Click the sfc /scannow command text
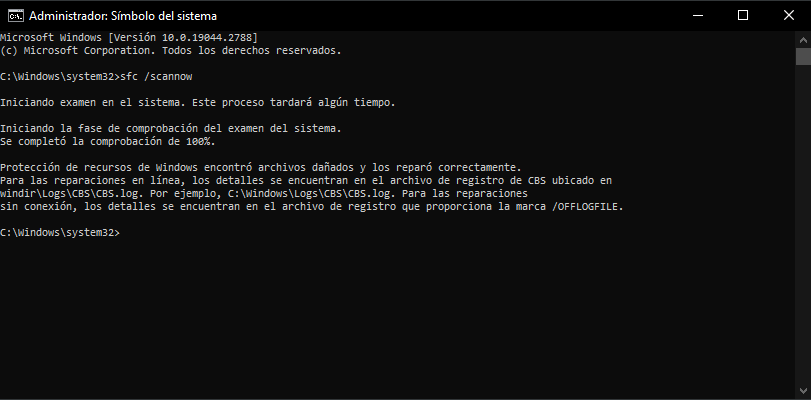Image resolution: width=811 pixels, height=400 pixels. pos(156,77)
